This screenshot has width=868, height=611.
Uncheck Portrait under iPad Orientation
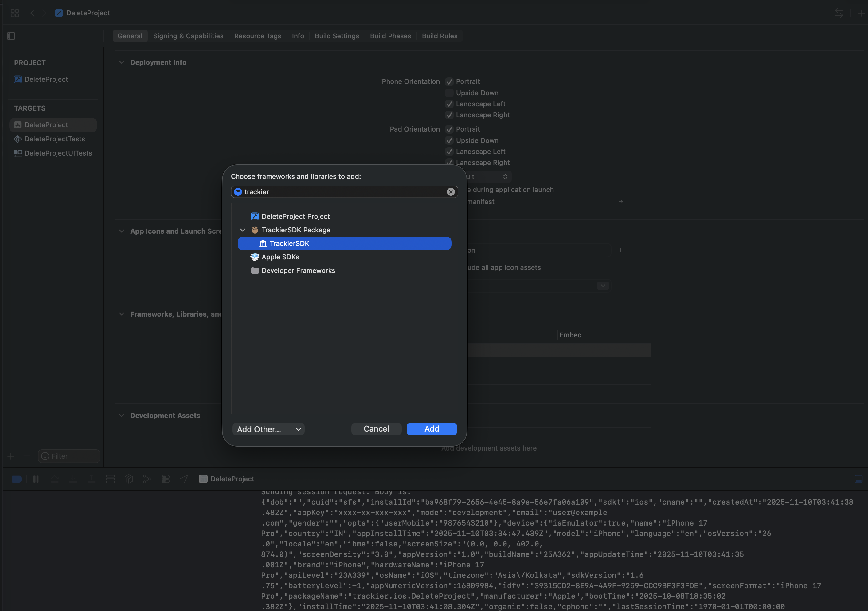[x=449, y=129]
